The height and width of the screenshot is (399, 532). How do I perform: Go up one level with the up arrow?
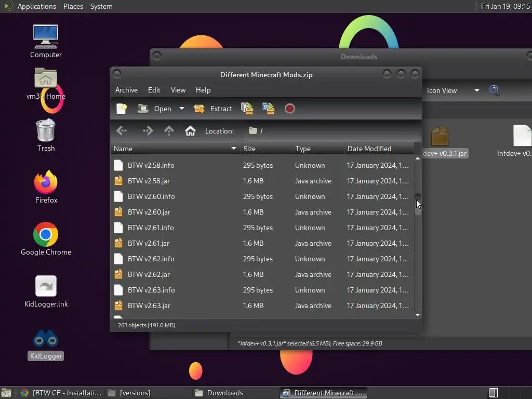(169, 130)
